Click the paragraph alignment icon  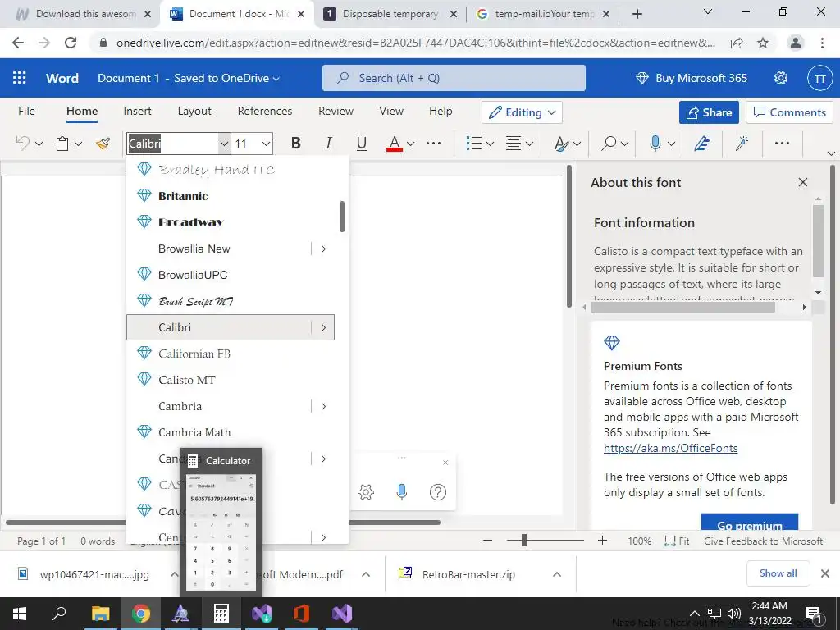(514, 143)
